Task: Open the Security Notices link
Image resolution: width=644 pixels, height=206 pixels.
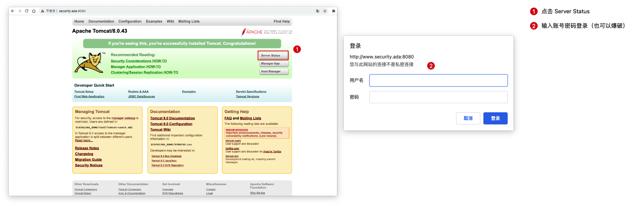Action: point(88,165)
